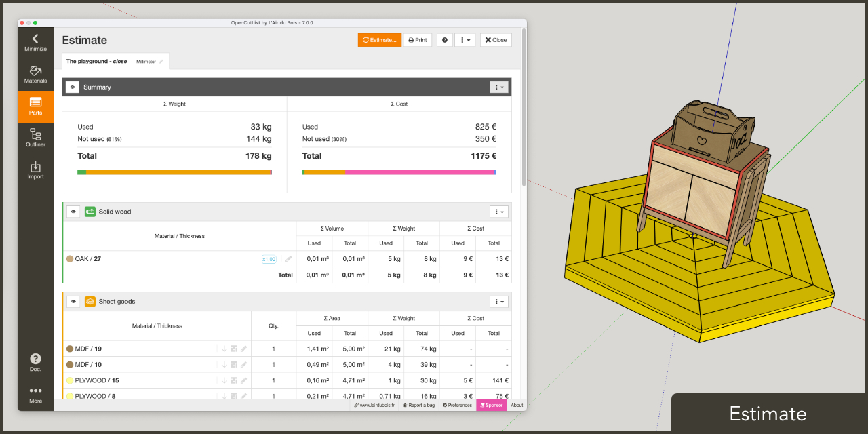Toggle visibility of the Summary section

pos(73,87)
